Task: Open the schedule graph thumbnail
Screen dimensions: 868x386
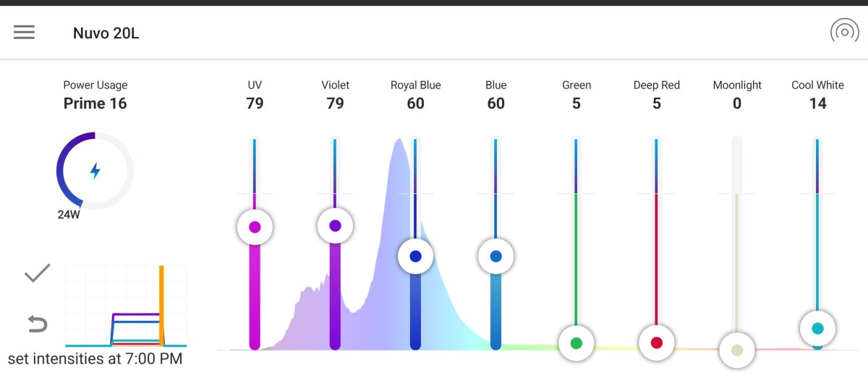Action: (x=126, y=306)
